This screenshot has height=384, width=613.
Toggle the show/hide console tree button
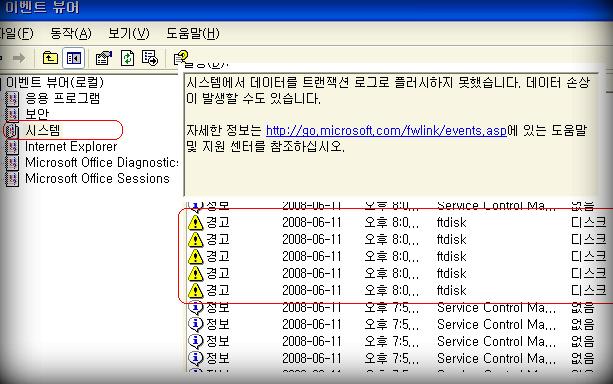tap(73, 59)
